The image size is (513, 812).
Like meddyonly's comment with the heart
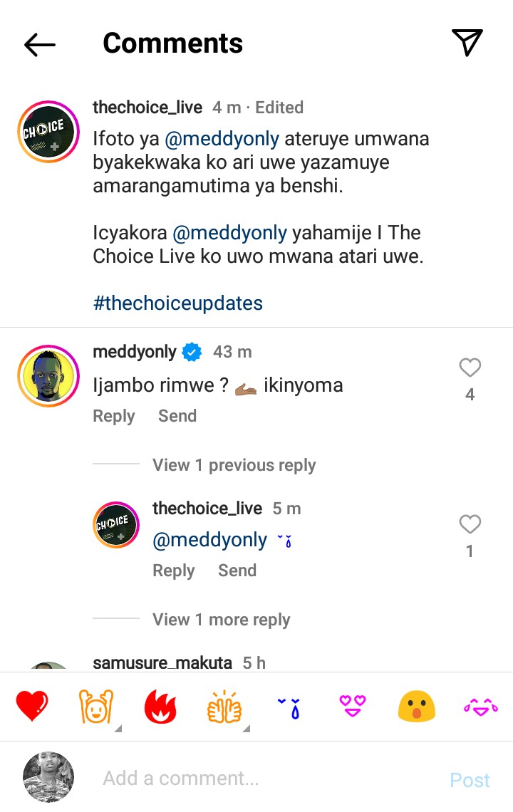[x=470, y=368]
